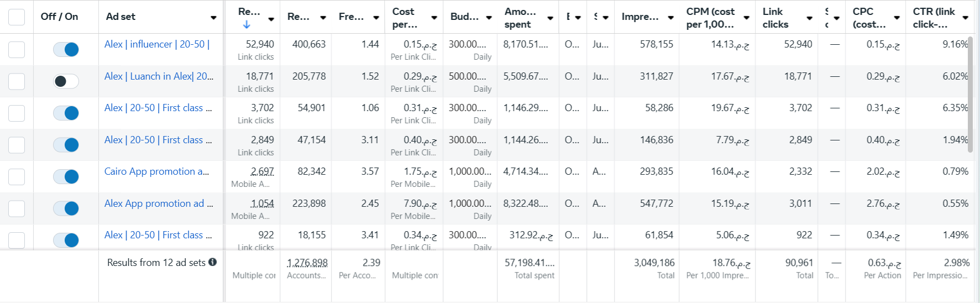The width and height of the screenshot is (980, 303).
Task: Check the Cairo App promotion row checkbox
Action: click(17, 176)
